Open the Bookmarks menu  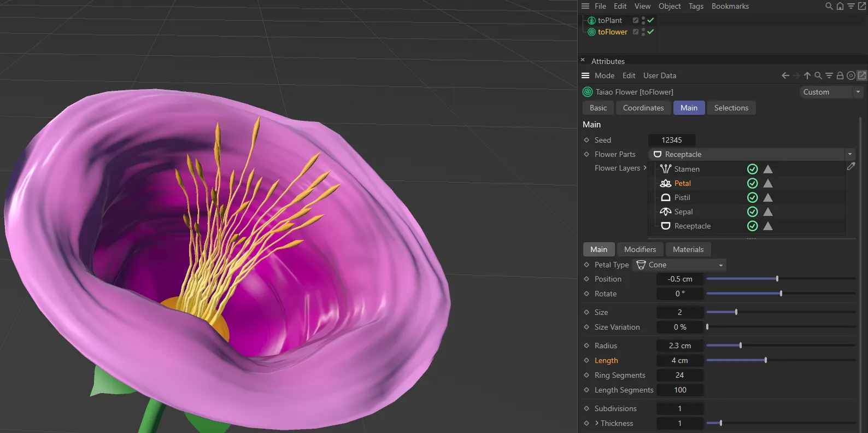click(x=730, y=6)
